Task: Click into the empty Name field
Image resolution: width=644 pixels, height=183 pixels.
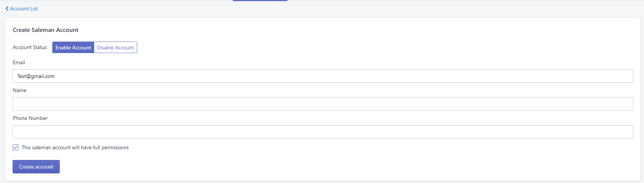Action: click(323, 104)
